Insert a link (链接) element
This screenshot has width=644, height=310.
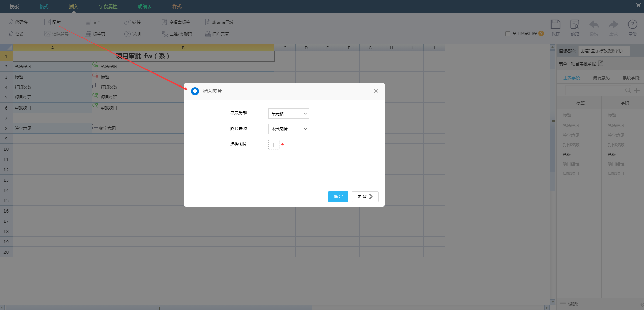133,22
